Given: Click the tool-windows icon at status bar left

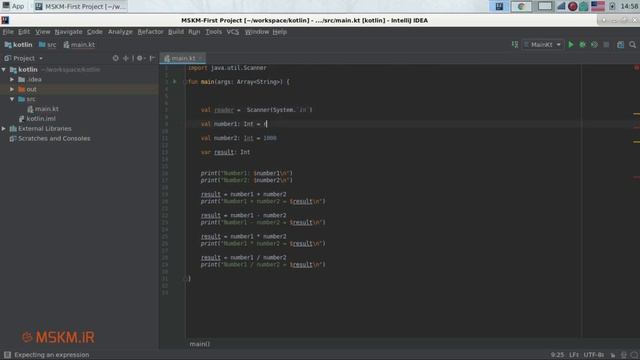Looking at the screenshot, I should [x=7, y=355].
